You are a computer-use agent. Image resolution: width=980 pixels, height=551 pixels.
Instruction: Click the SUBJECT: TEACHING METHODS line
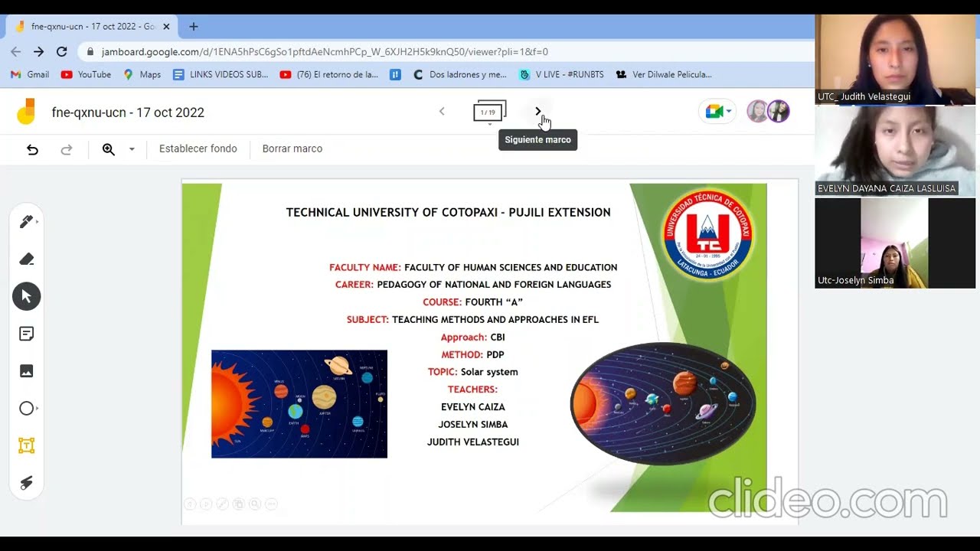point(472,319)
